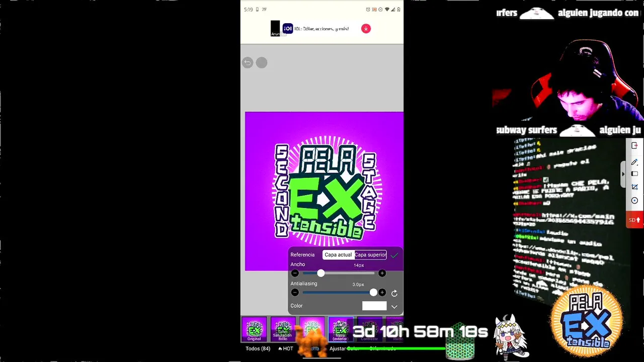Tap the grey redo circle button
Screen dimensions: 644x362
[x=262, y=62]
